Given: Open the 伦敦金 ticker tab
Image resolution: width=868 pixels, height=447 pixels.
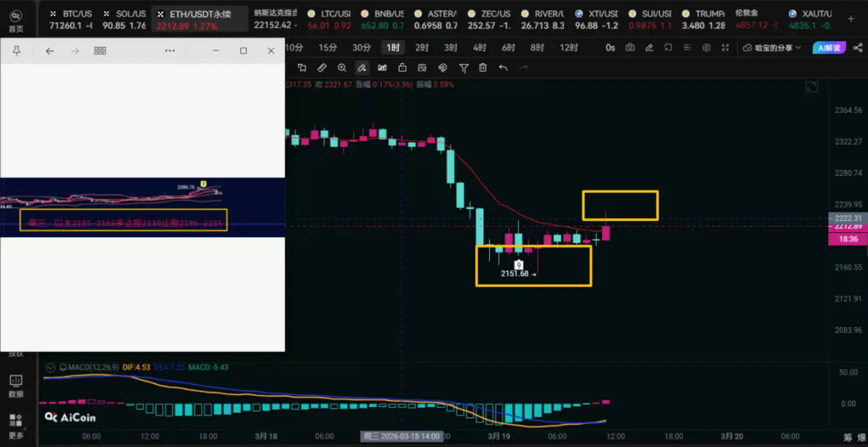Looking at the screenshot, I should pyautogui.click(x=757, y=19).
